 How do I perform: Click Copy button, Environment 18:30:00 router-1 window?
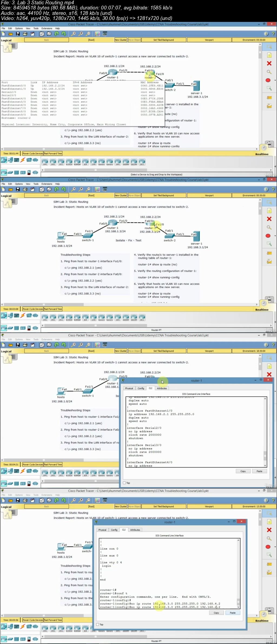[243, 471]
